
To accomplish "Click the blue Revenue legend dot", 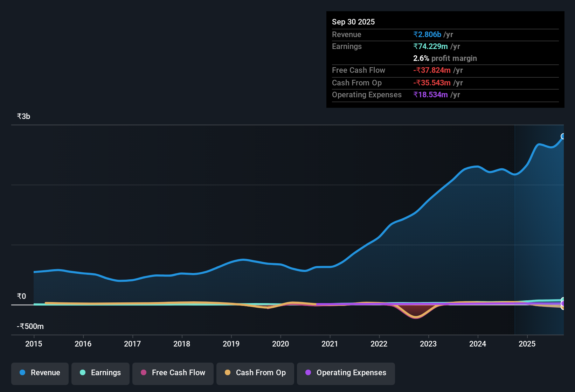I will tap(22, 373).
